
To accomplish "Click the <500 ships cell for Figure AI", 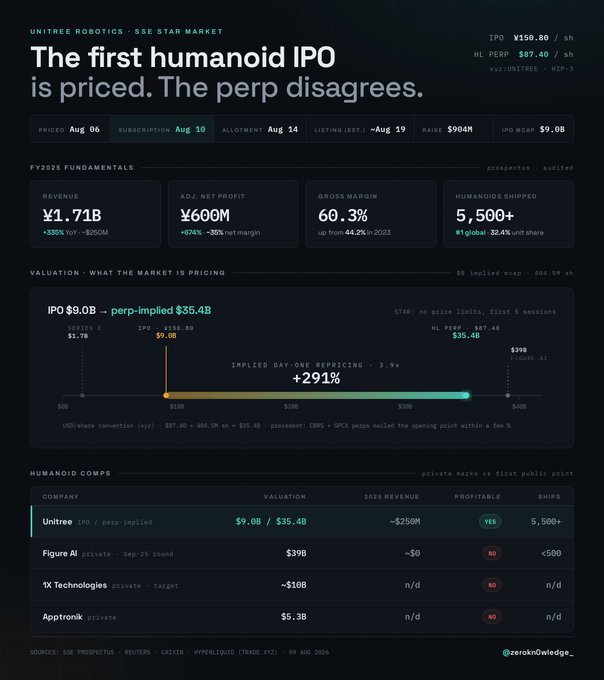I will click(x=551, y=553).
